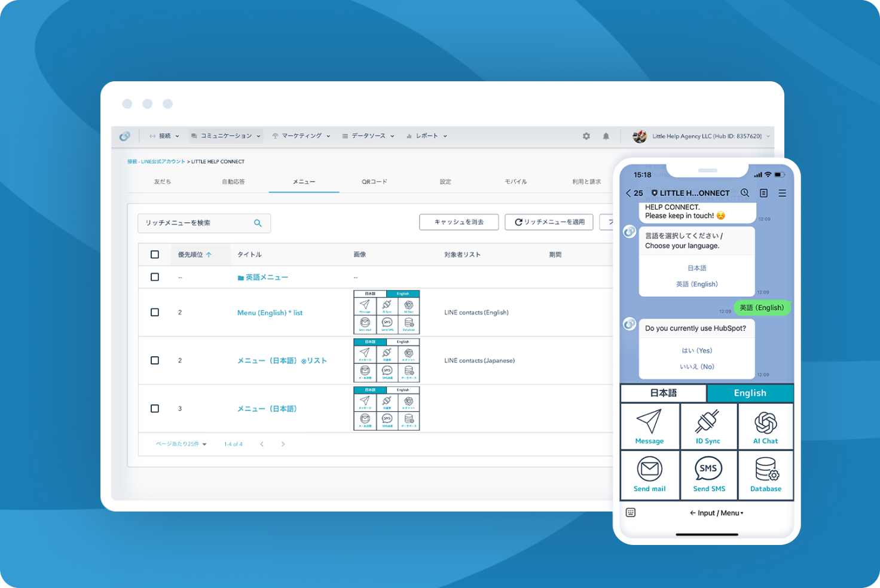Toggle the select-all checkbox in table header

[x=155, y=255]
